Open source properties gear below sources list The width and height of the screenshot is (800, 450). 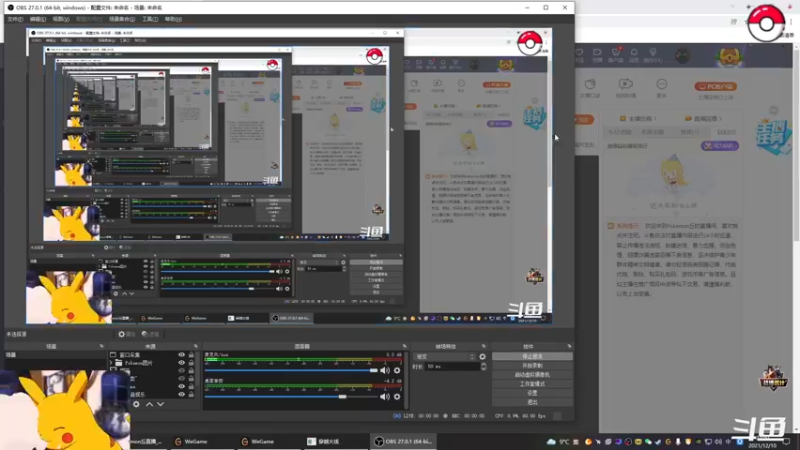point(136,404)
